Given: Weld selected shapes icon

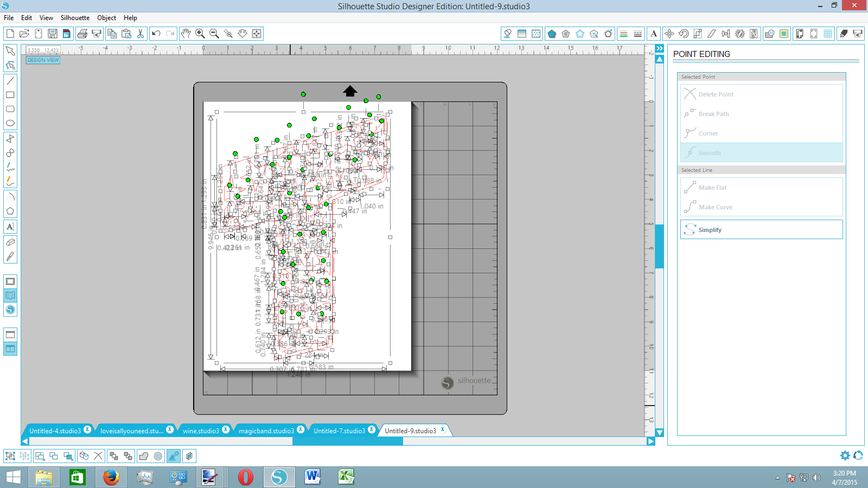Looking at the screenshot, I should (144, 456).
